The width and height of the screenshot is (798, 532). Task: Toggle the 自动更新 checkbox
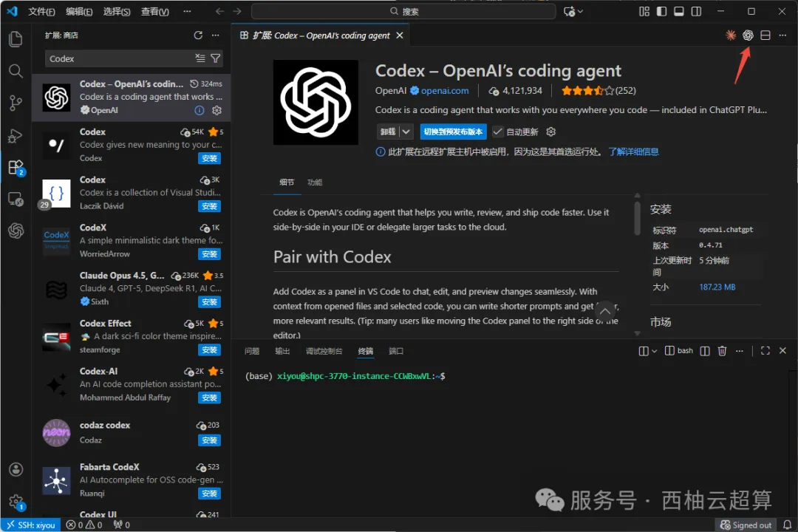pos(498,132)
